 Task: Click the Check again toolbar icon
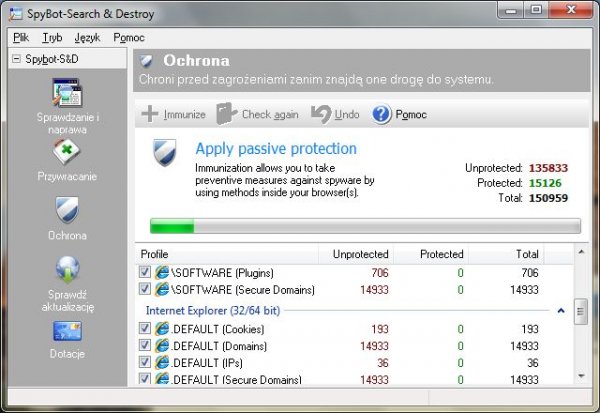coord(226,114)
